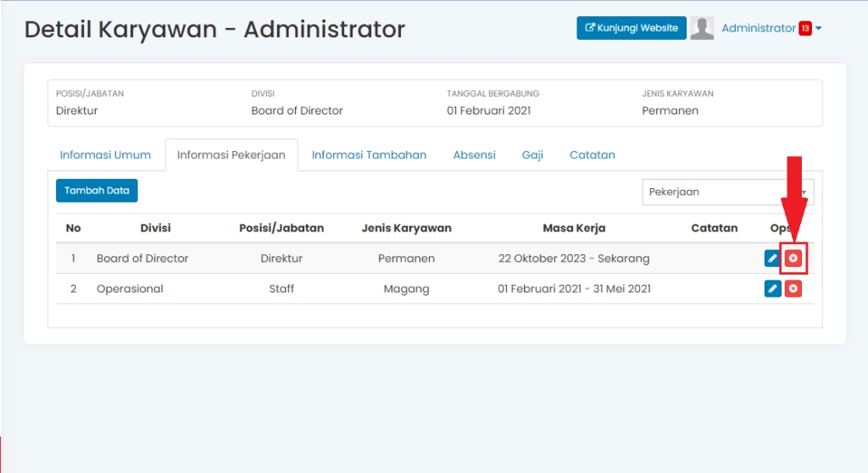This screenshot has height=473, width=868.
Task: Click the Divisi column header
Action: [156, 228]
